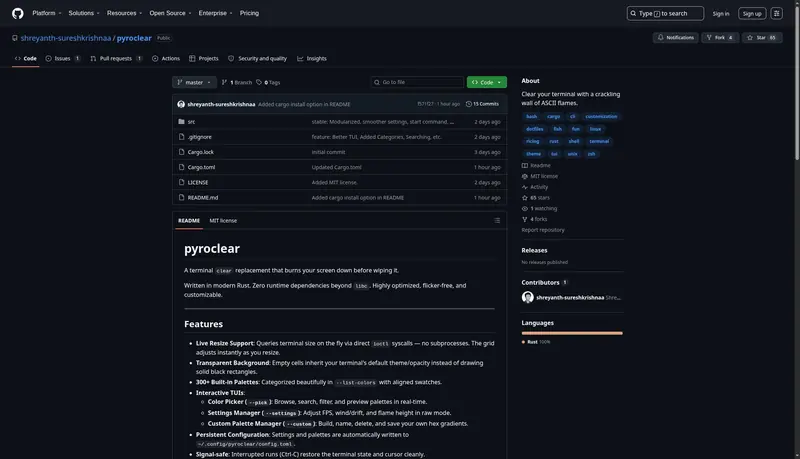Screen dimensions: 800x459
Task: Switch to the Insights tab
Action: 312,59
